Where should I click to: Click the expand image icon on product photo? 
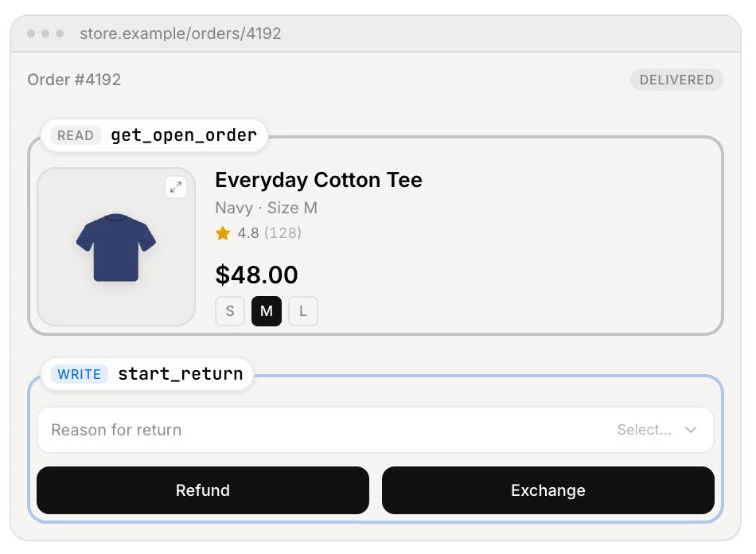[x=176, y=187]
